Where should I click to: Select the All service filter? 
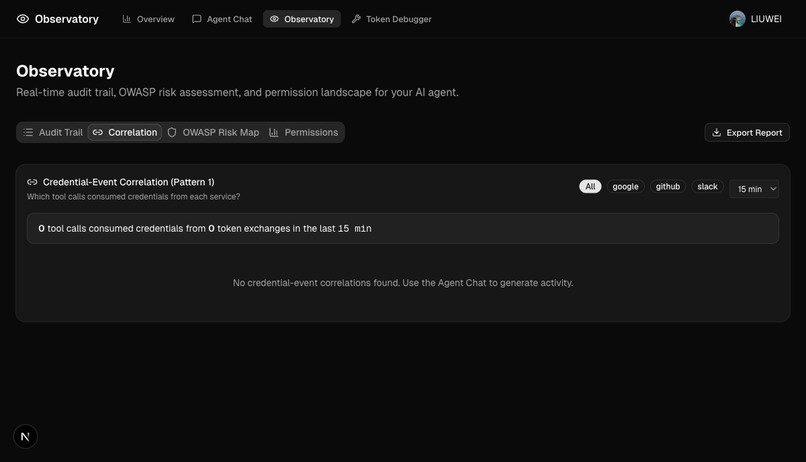[590, 187]
